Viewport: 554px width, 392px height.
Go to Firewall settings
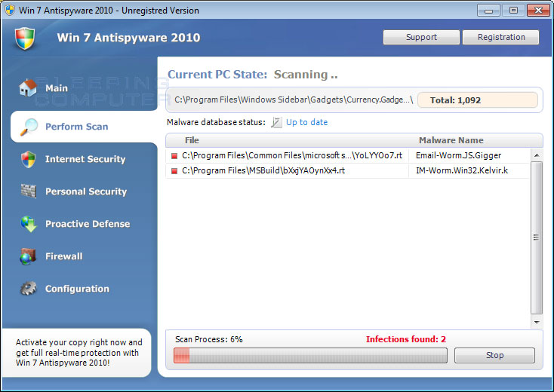pos(64,256)
